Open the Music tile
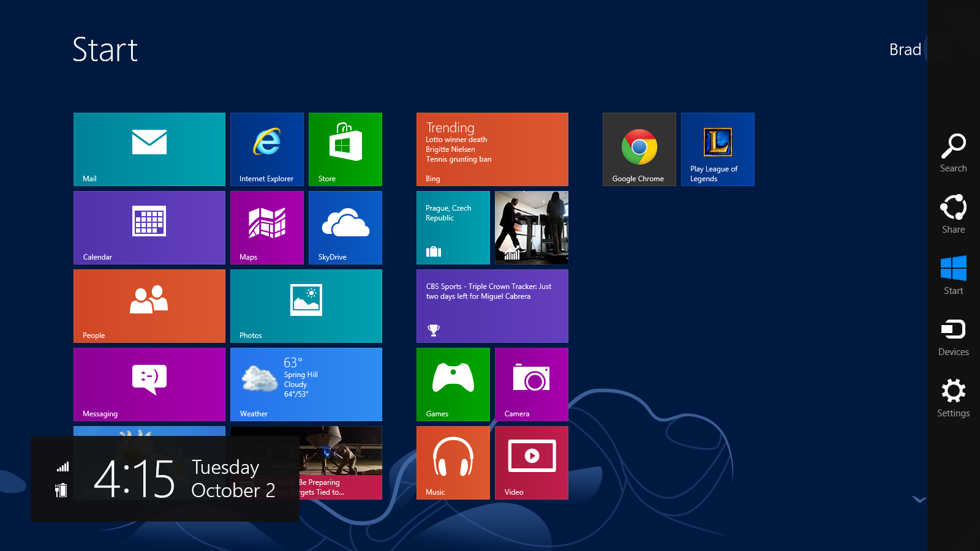The image size is (980, 551). point(453,463)
